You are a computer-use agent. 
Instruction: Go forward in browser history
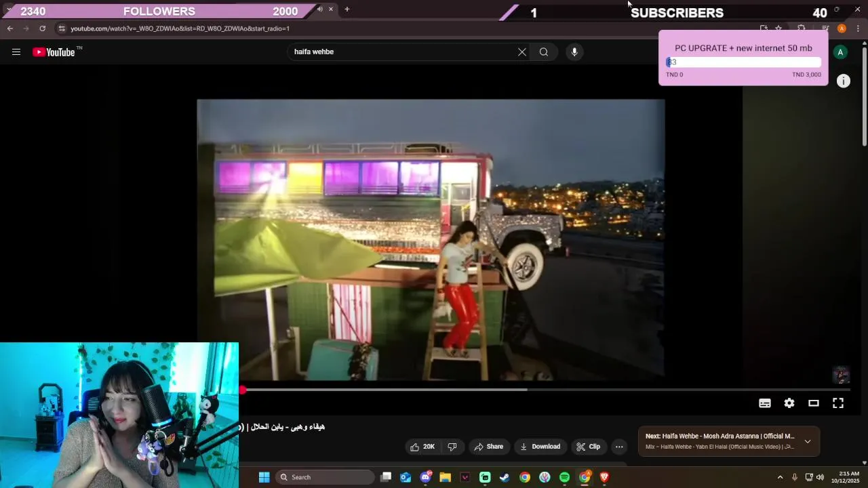coord(26,28)
